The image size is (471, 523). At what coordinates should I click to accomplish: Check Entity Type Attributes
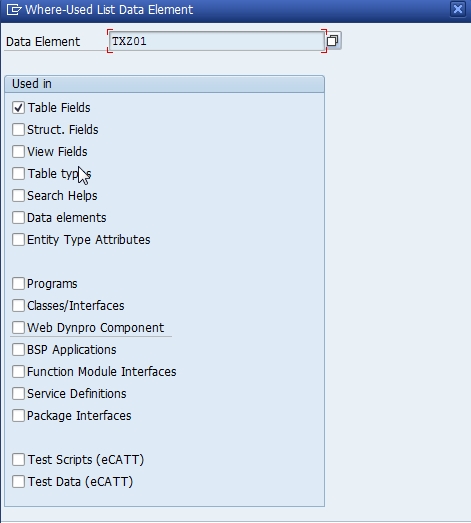(x=18, y=240)
